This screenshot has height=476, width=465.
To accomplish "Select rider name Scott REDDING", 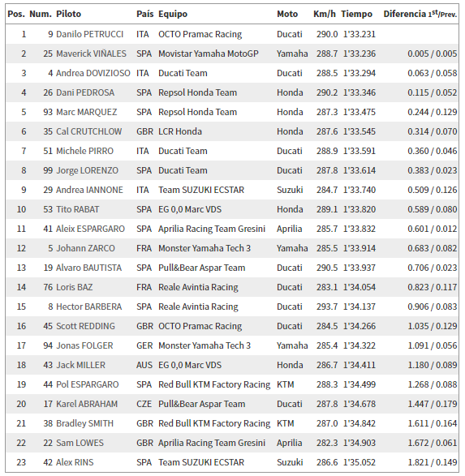I will click(x=86, y=326).
